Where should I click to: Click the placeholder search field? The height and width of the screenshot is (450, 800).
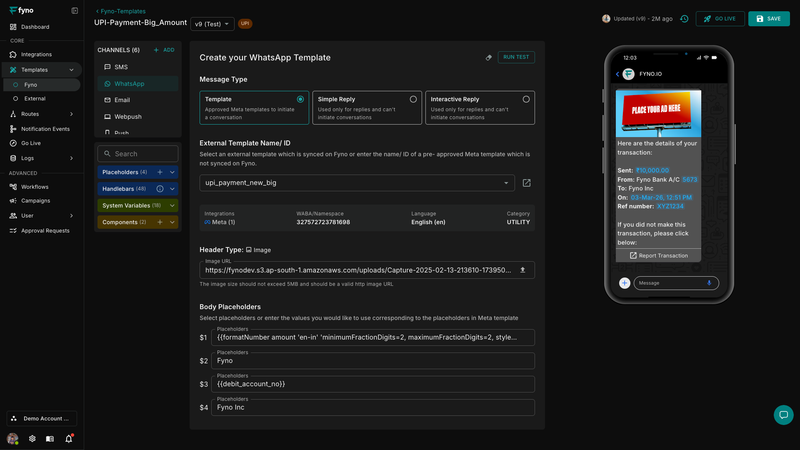click(138, 154)
